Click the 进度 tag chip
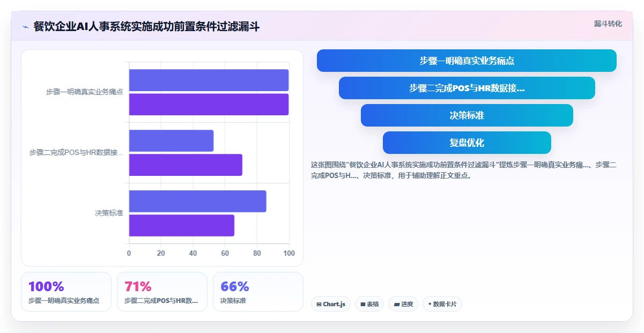The image size is (644, 333). (403, 304)
